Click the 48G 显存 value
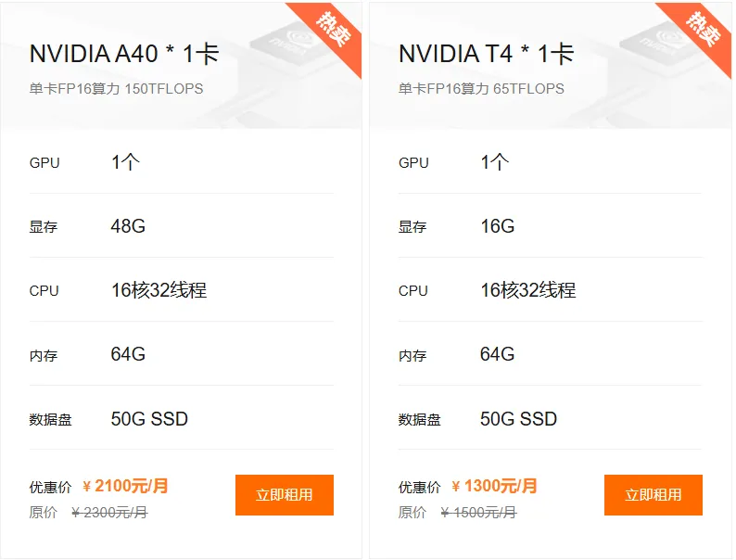Viewport: 736px width, 560px height. (128, 226)
